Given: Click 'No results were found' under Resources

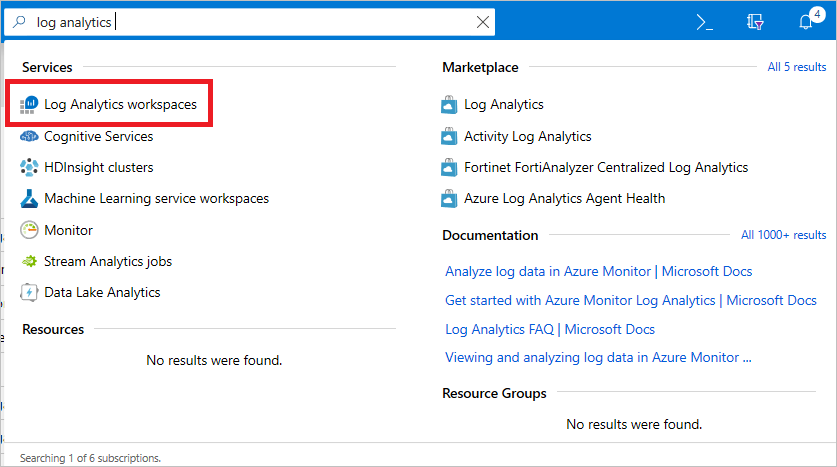Looking at the screenshot, I should [214, 361].
